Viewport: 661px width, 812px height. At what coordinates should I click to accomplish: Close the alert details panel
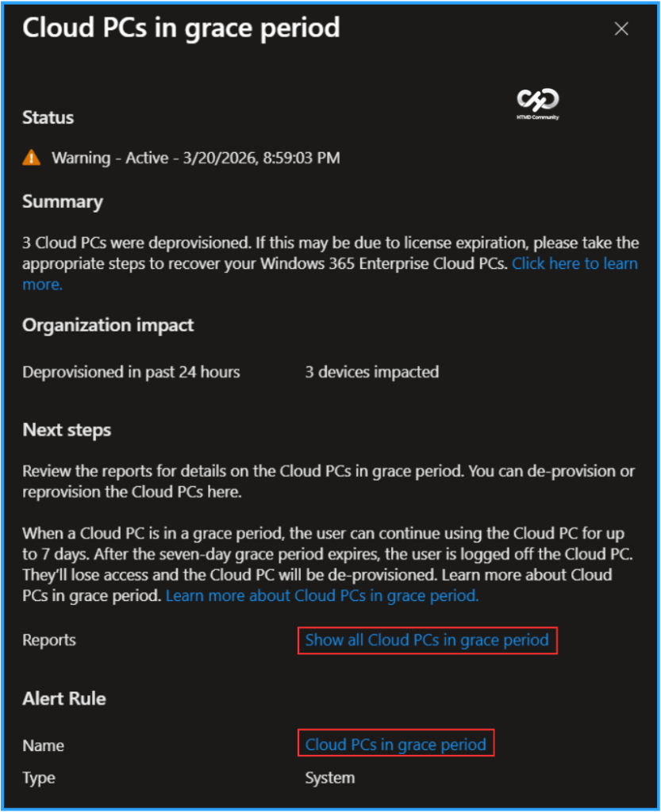point(621,29)
